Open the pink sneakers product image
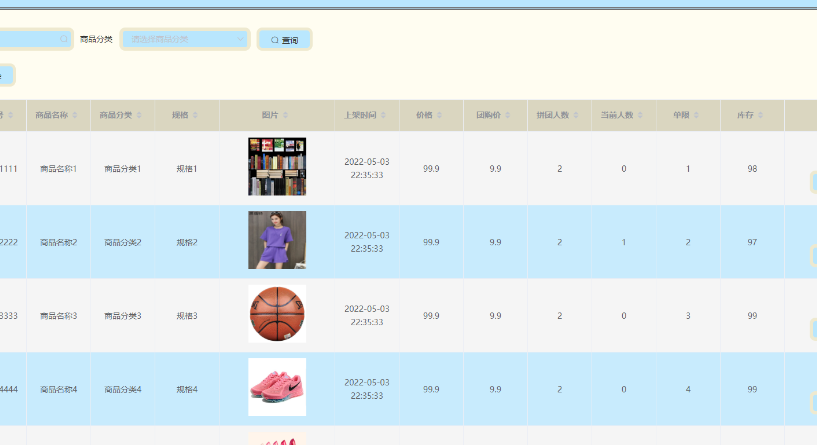Viewport: 817px width, 445px height. (277, 387)
